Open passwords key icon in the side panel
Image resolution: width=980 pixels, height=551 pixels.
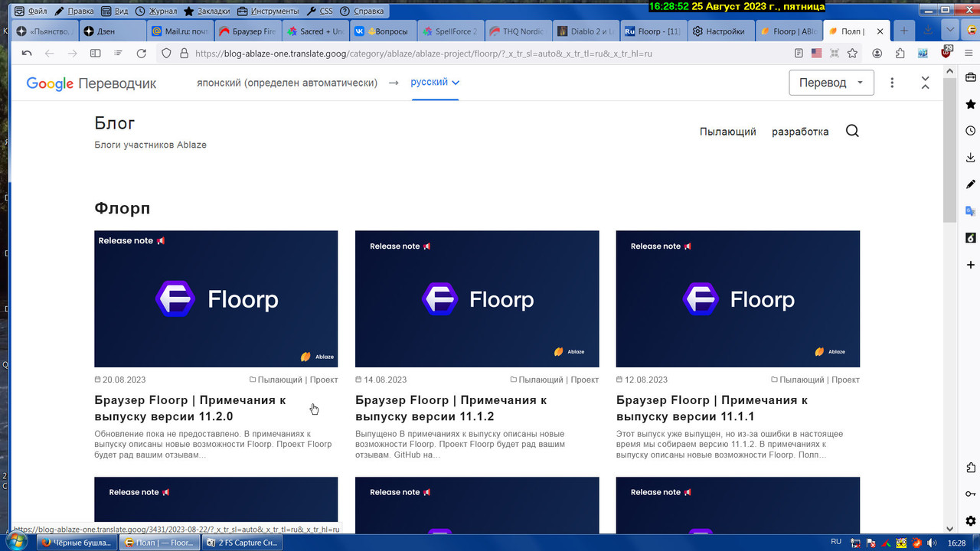971,494
